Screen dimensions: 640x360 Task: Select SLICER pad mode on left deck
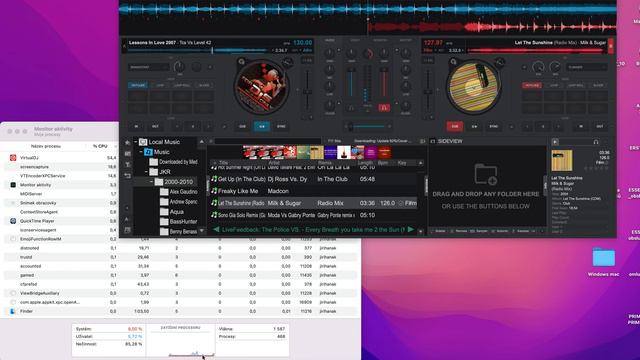[204, 85]
